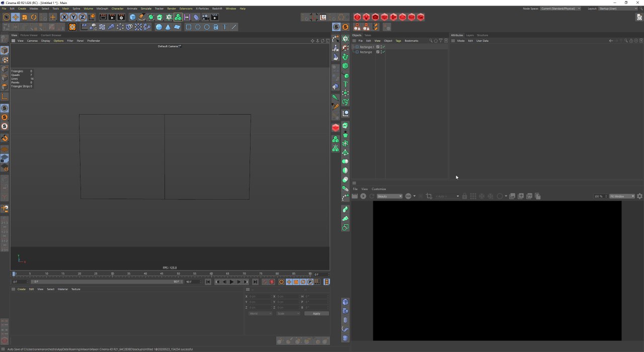Switch to the Picture Viewer tab
This screenshot has width=644, height=352.
tap(29, 35)
